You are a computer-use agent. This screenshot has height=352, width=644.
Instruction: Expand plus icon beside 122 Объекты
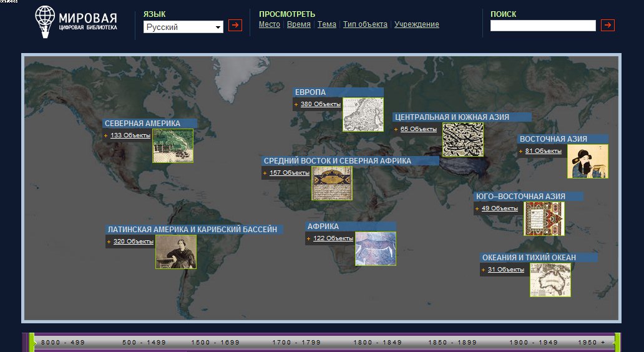click(308, 238)
